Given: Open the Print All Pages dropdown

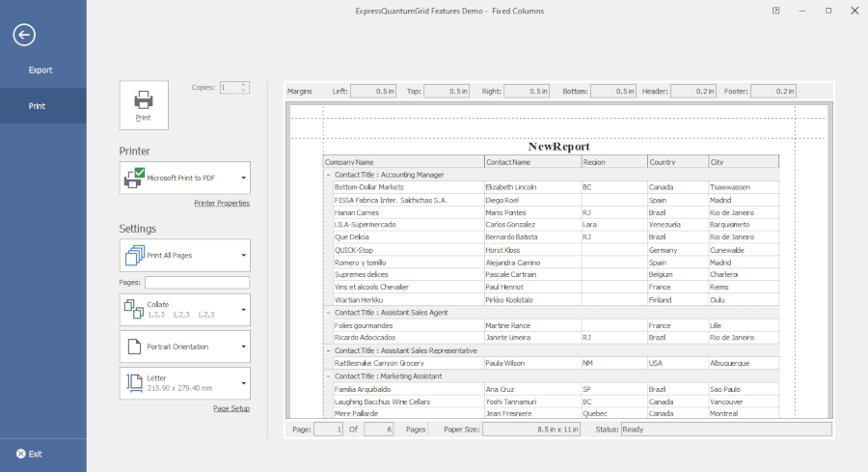Looking at the screenshot, I should pyautogui.click(x=184, y=256).
